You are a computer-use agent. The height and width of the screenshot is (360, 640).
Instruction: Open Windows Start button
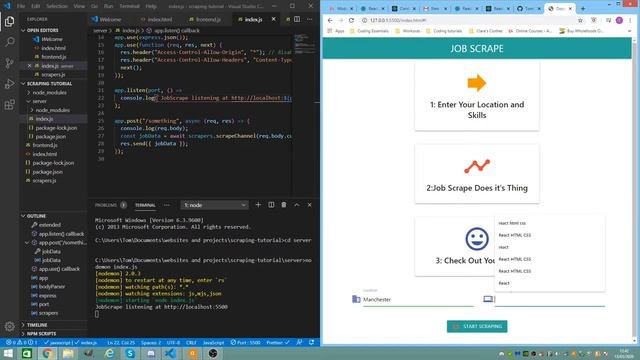pyautogui.click(x=8, y=353)
